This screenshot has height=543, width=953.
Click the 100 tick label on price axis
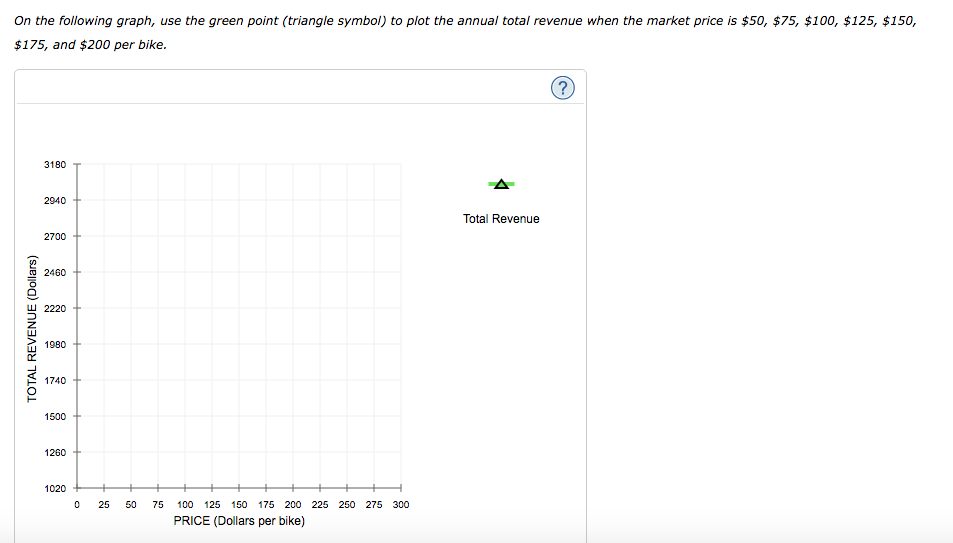tap(185, 505)
